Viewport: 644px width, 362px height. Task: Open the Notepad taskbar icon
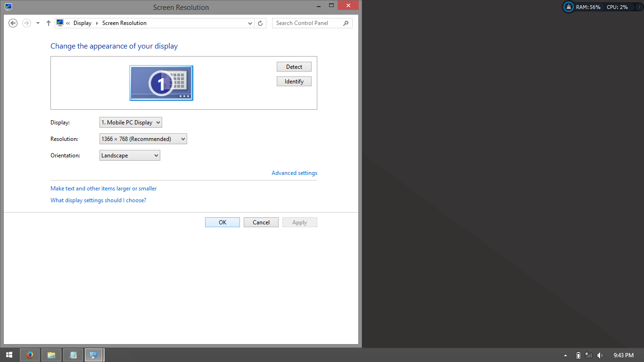73,355
